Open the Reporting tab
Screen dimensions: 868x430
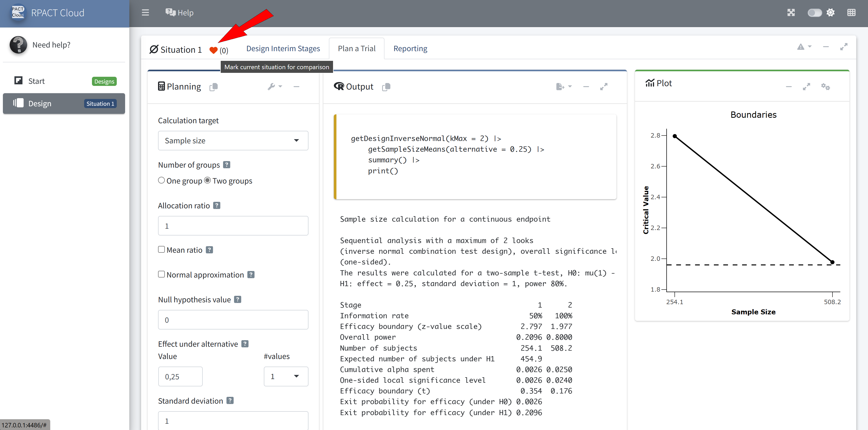click(410, 49)
